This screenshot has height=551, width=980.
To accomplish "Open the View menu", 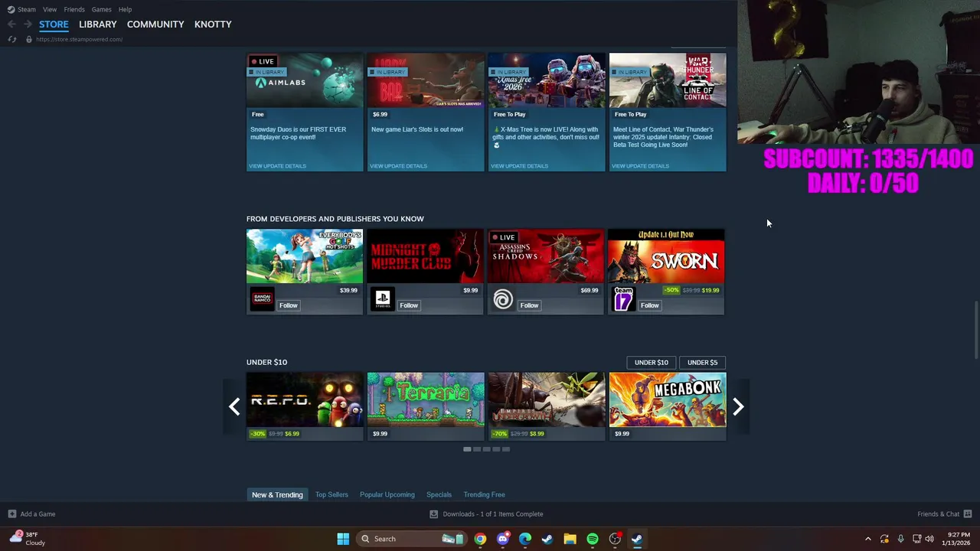I will 50,9.
